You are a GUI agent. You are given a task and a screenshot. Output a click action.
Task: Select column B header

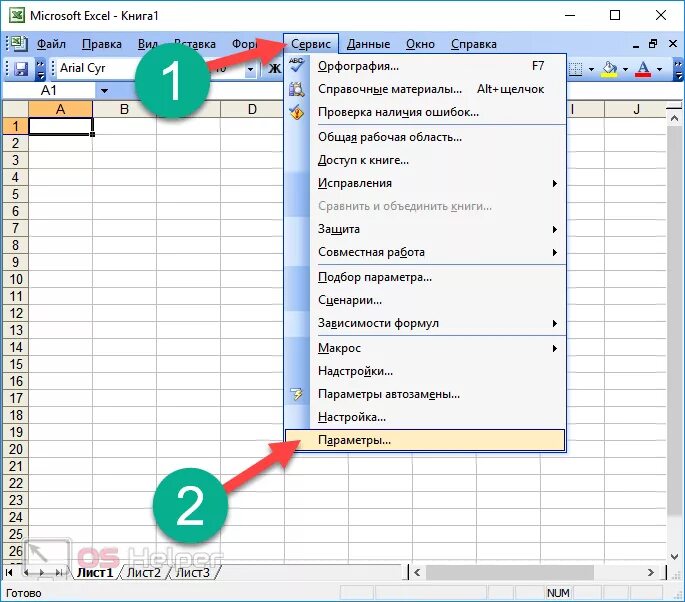point(124,109)
